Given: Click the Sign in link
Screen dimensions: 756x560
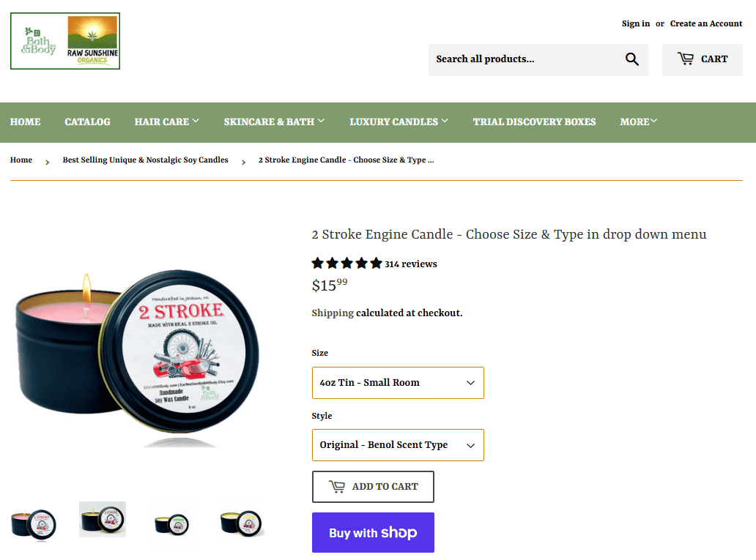Looking at the screenshot, I should (x=635, y=23).
